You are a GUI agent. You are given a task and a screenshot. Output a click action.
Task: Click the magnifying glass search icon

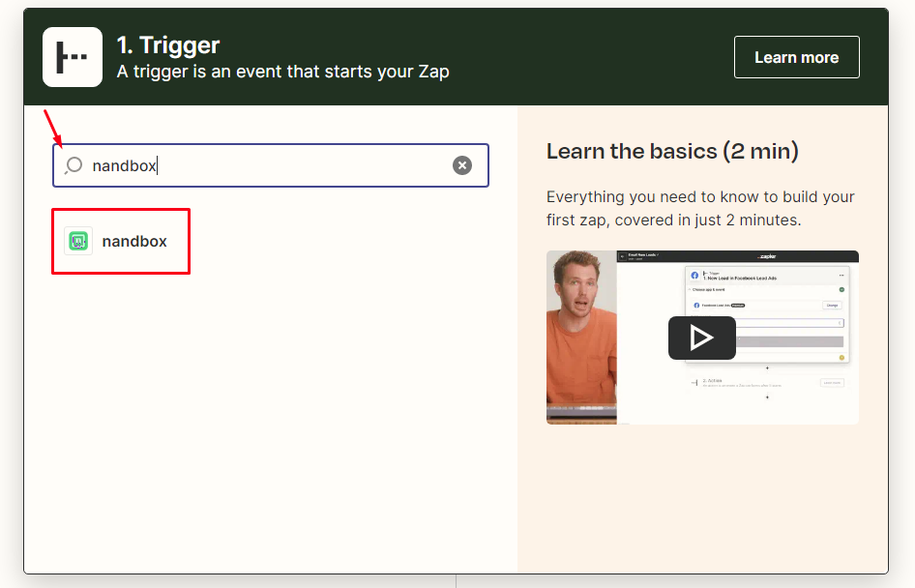tap(74, 165)
